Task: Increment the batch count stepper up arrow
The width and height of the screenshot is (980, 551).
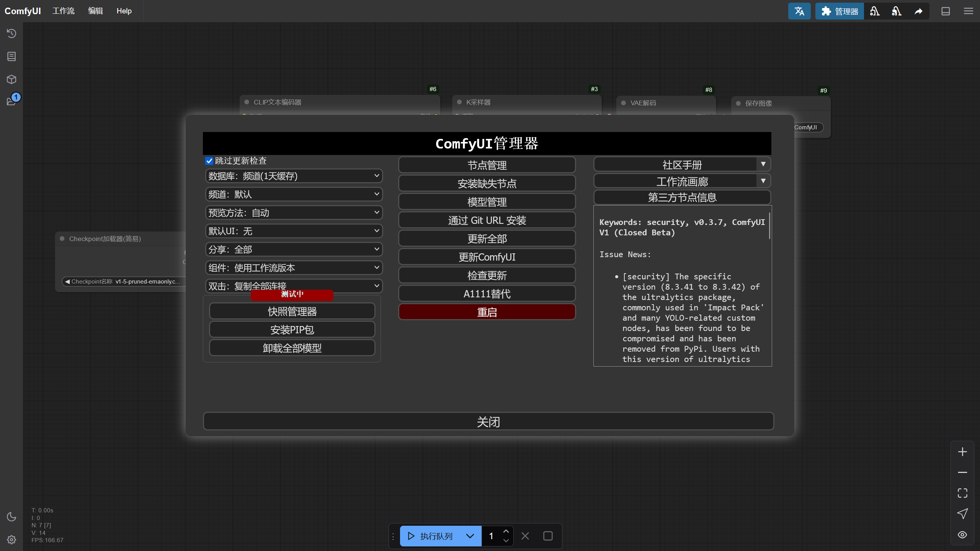Action: 506,531
